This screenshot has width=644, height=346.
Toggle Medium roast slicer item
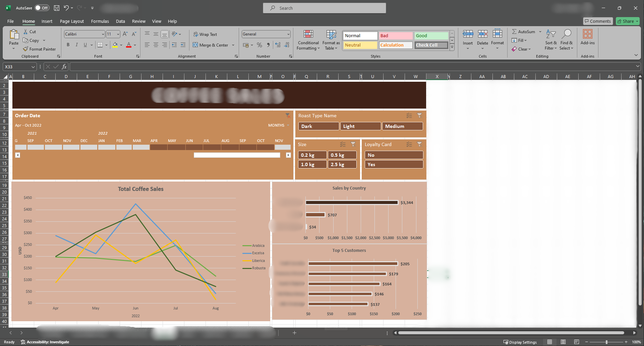403,126
